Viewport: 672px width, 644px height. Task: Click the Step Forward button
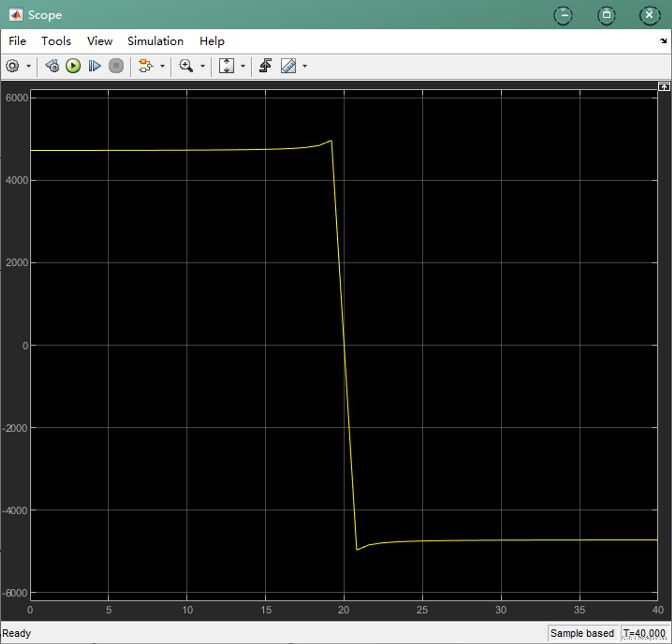(x=94, y=66)
